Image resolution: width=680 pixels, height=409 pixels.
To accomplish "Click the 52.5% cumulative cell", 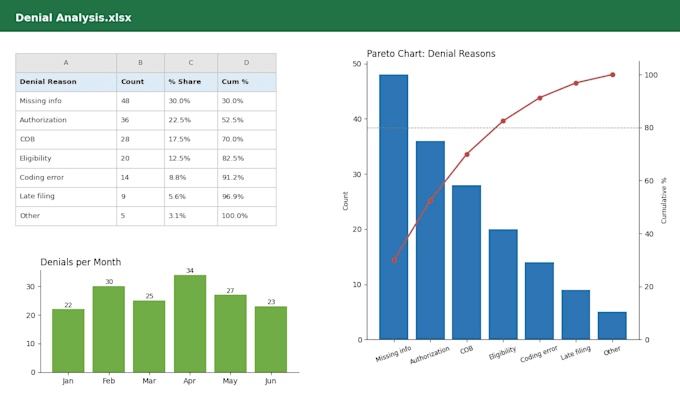I will tap(247, 120).
